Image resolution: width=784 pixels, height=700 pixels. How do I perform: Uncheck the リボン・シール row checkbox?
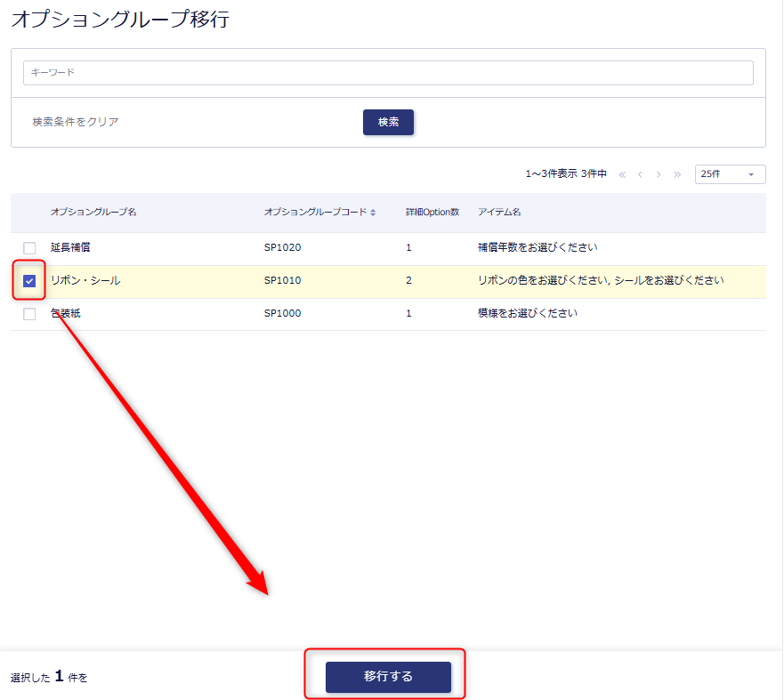pyautogui.click(x=29, y=281)
